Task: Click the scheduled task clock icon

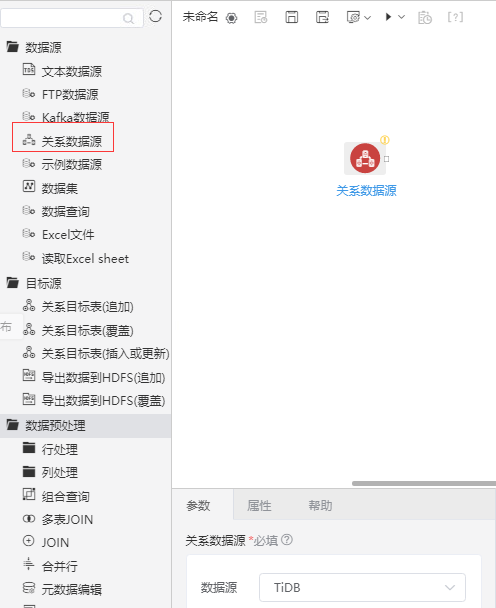Action: (425, 17)
